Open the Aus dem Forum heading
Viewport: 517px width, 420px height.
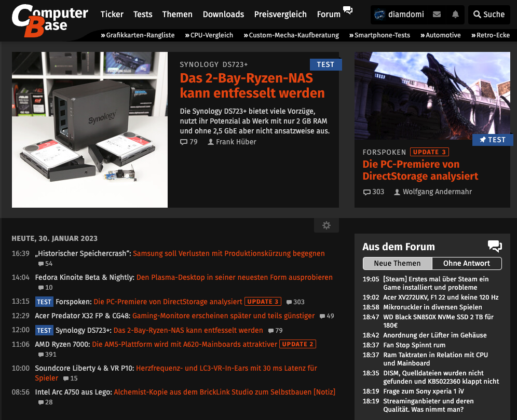point(399,247)
